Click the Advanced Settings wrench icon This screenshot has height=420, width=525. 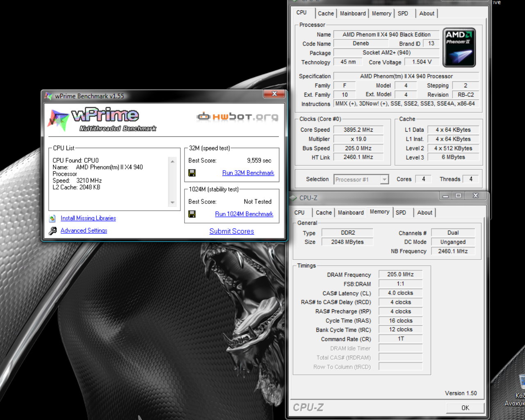pos(52,231)
